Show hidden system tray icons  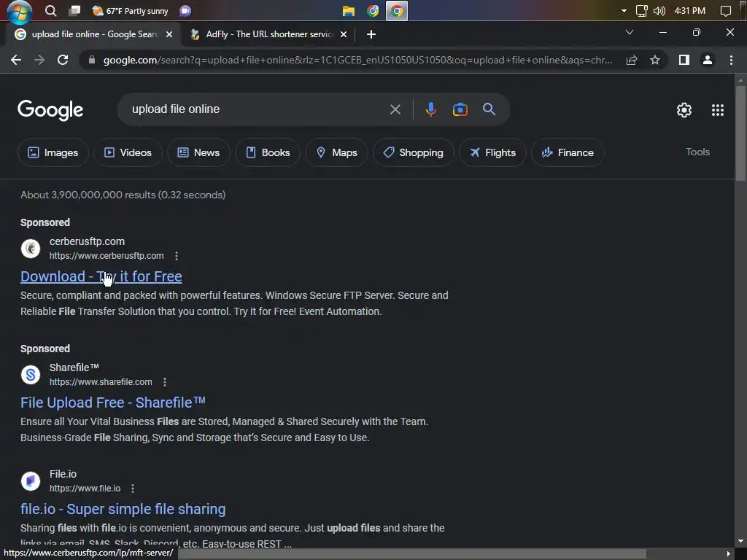[x=624, y=10]
